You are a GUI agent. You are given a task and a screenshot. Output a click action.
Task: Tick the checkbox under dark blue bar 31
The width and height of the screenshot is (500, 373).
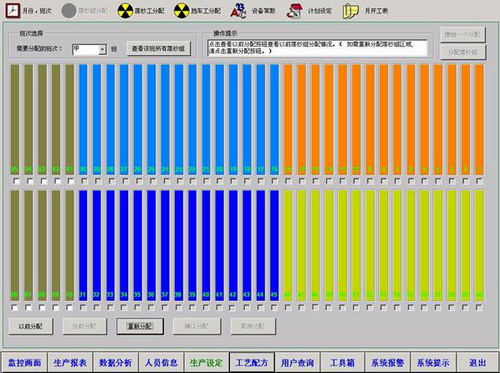pyautogui.click(x=83, y=308)
